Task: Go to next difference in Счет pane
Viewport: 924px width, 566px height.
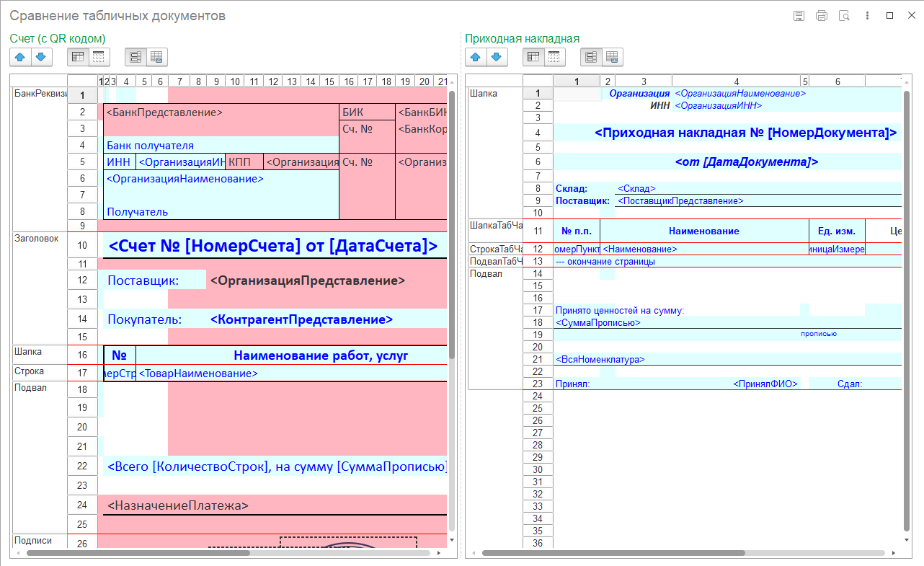Action: pos(40,57)
